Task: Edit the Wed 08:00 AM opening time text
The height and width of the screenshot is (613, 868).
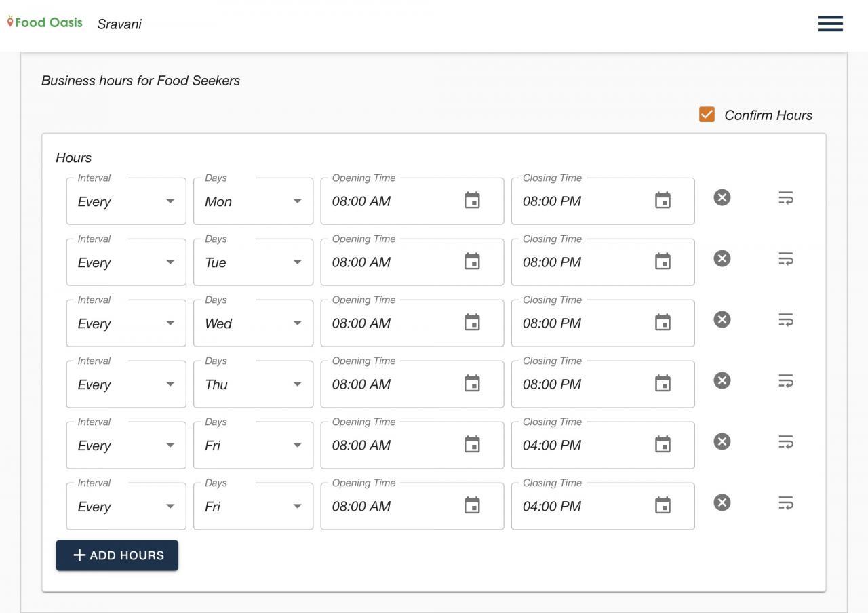Action: click(x=361, y=323)
